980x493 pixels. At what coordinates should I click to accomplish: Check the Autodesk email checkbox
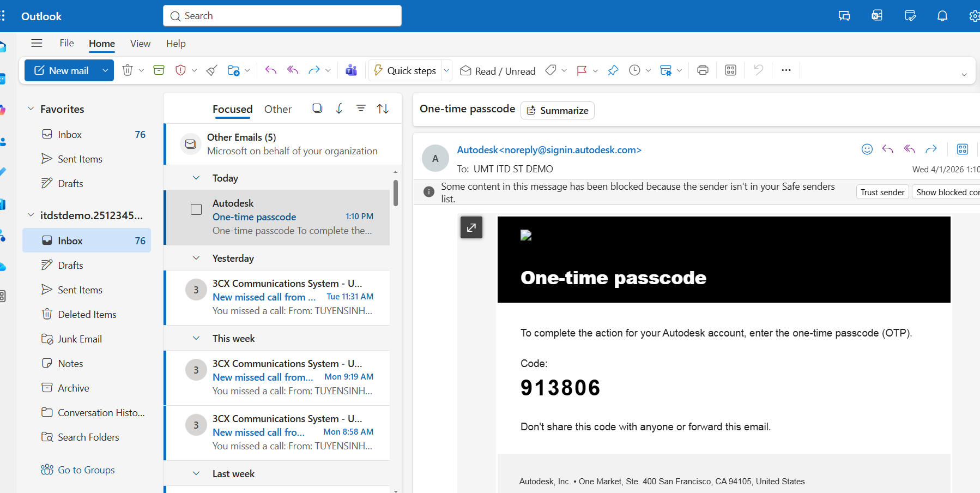196,209
